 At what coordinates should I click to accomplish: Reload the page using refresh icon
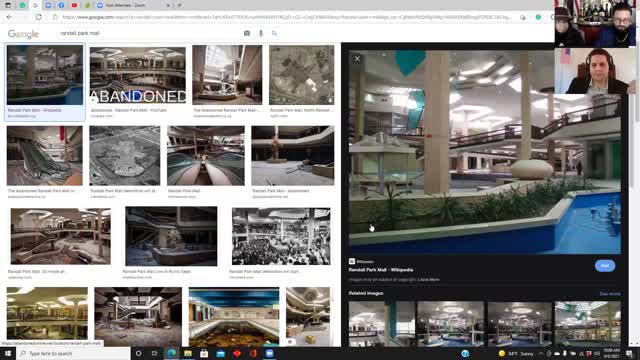[38, 17]
